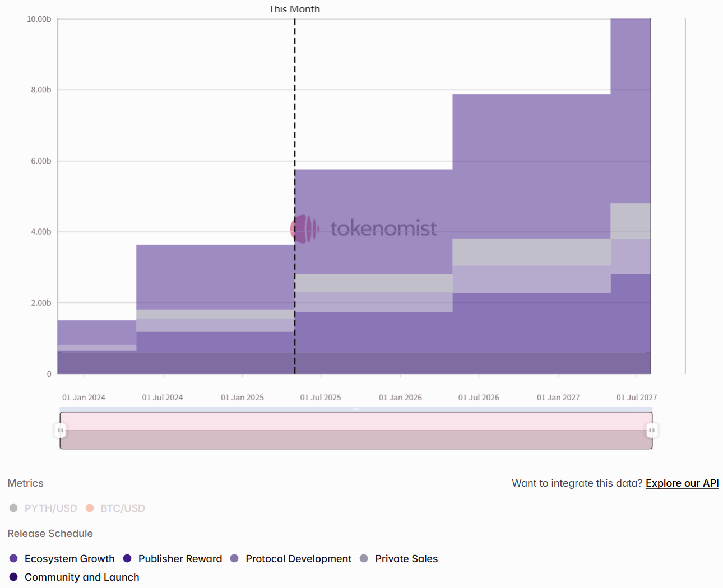Click the This Month dashed marker line
This screenshot has width=723, height=588.
tap(295, 112)
